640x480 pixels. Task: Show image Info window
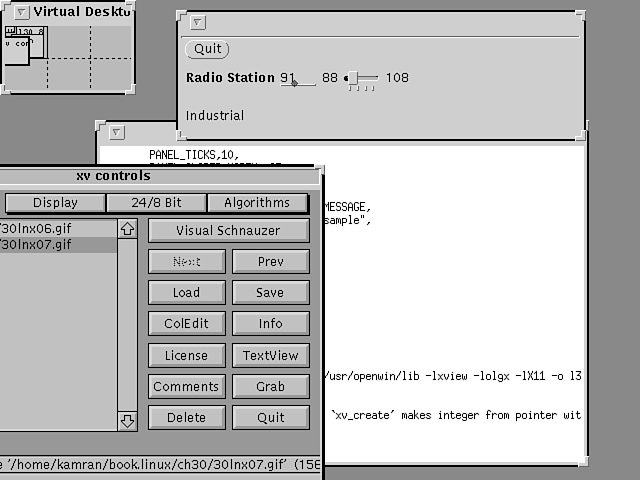[x=270, y=324]
